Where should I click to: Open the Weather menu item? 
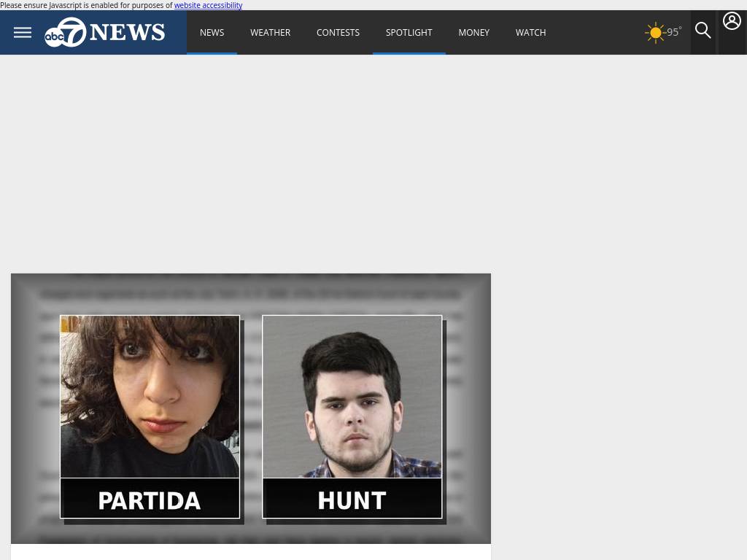click(x=270, y=32)
